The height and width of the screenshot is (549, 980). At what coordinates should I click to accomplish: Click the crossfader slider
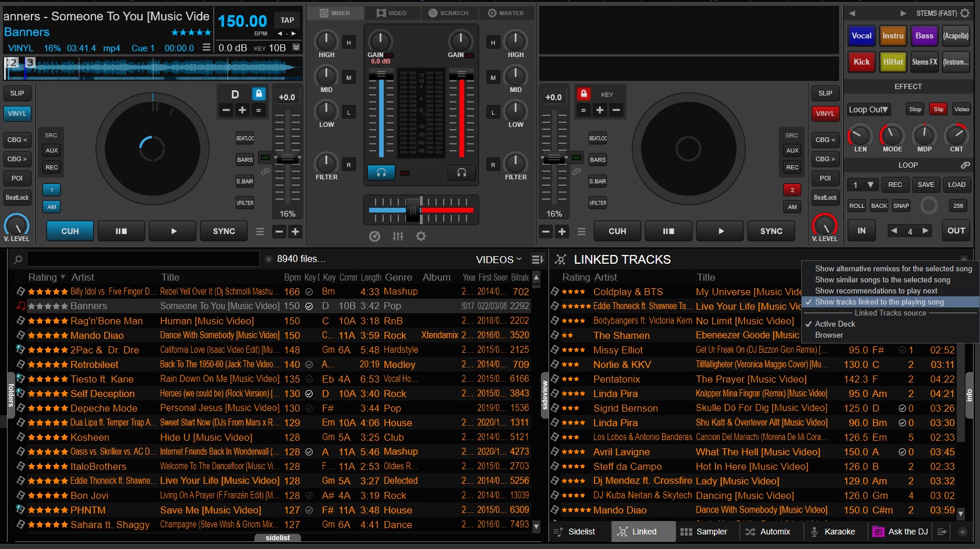pyautogui.click(x=413, y=210)
